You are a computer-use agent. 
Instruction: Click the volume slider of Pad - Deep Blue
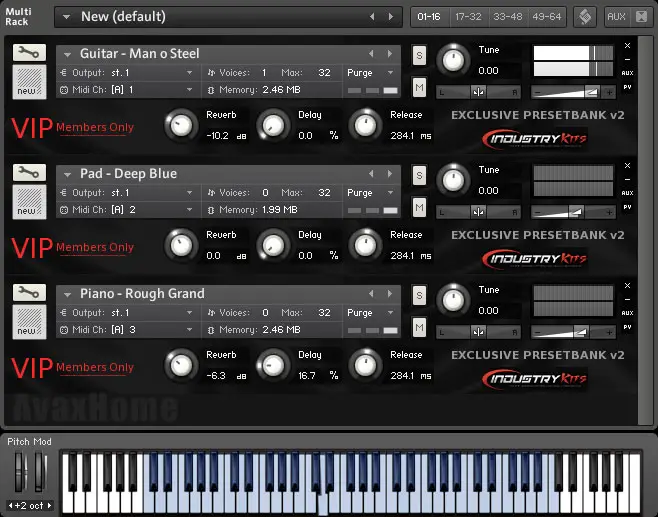[573, 212]
